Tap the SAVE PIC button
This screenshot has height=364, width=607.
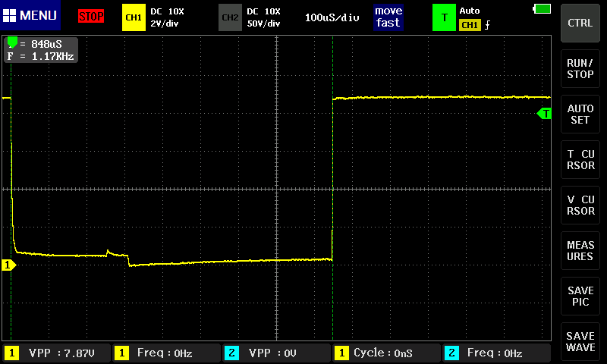pos(580,296)
